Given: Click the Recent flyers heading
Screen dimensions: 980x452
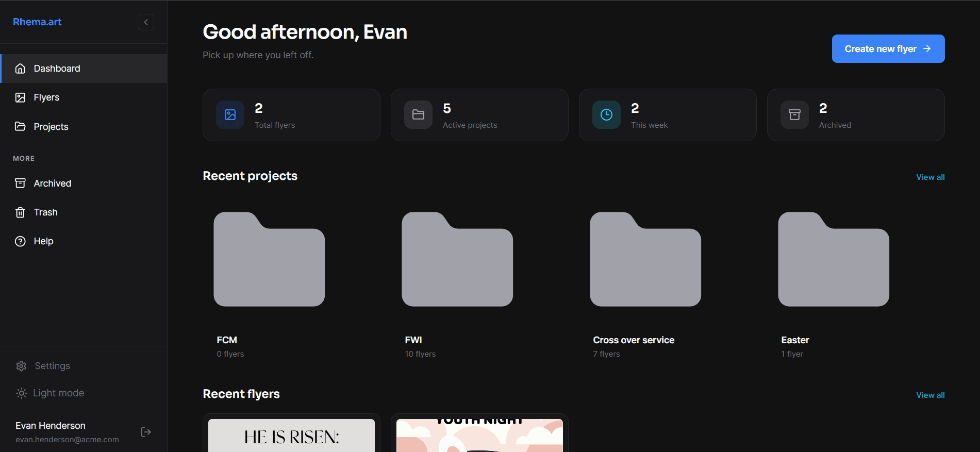Looking at the screenshot, I should click(241, 394).
